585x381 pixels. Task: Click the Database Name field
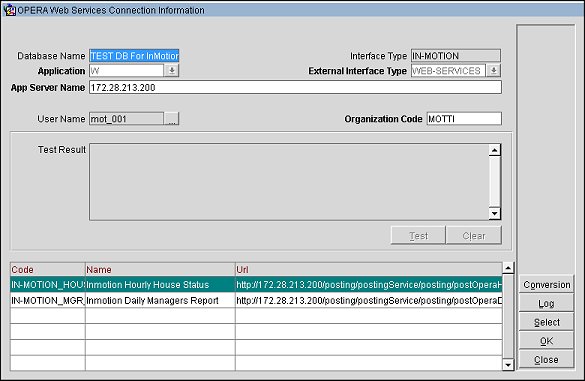pyautogui.click(x=134, y=56)
